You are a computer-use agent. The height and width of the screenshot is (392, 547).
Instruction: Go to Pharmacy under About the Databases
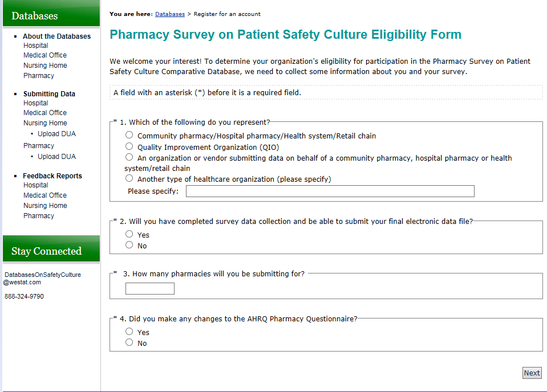(x=39, y=76)
